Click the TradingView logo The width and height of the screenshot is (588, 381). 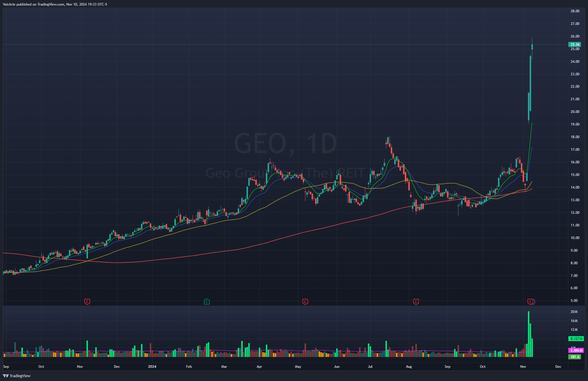[17, 376]
